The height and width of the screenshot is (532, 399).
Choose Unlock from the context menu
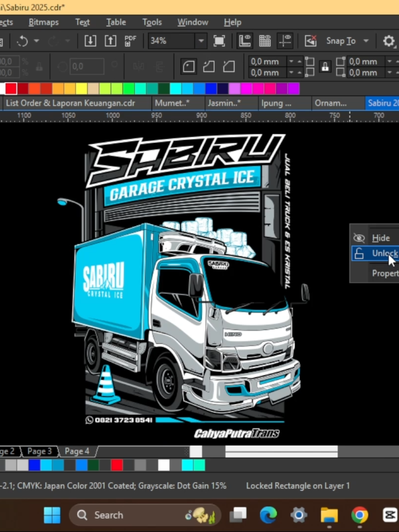[x=375, y=253]
